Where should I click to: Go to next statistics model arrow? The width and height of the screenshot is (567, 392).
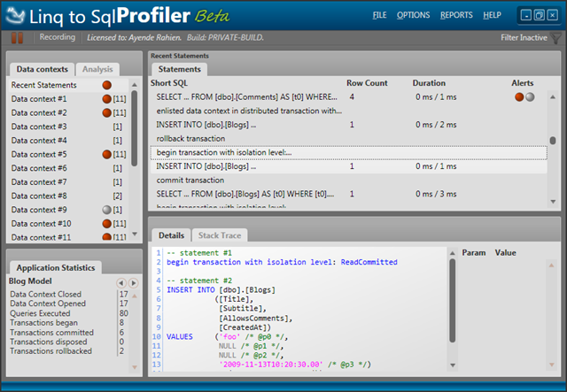coord(134,283)
